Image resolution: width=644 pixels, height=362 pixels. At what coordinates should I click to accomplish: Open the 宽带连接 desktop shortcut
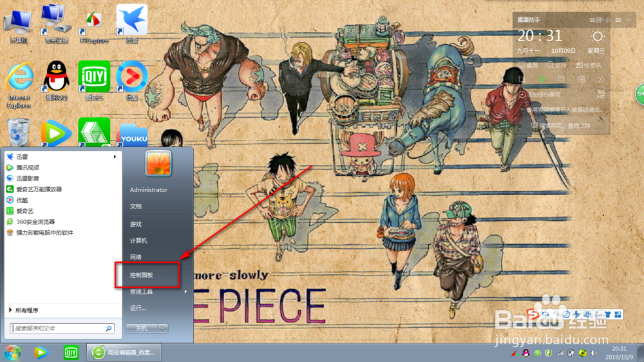tap(56, 24)
